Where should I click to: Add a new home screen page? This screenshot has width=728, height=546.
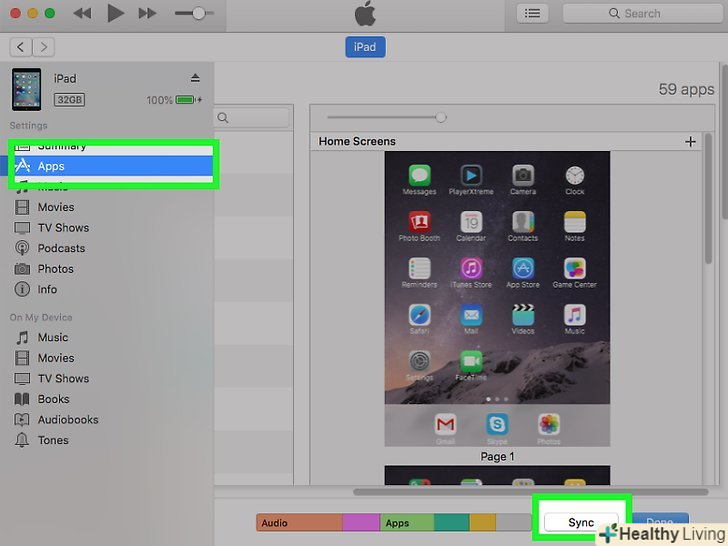pos(690,142)
